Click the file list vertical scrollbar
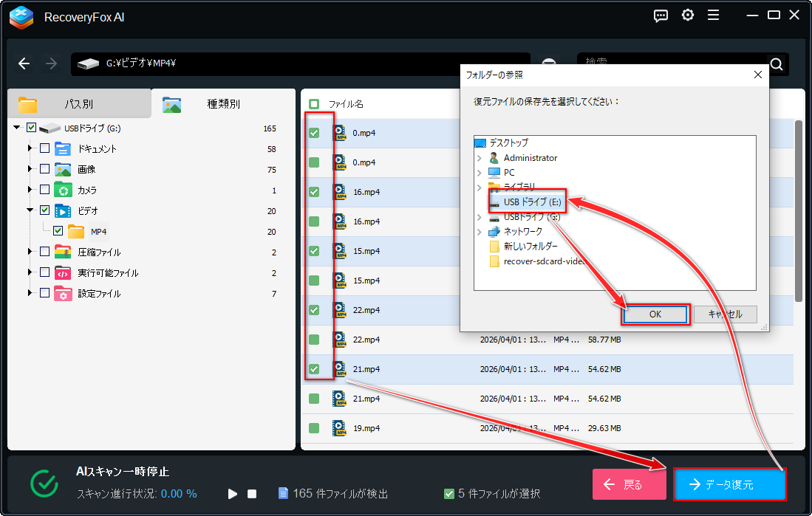 point(799,210)
